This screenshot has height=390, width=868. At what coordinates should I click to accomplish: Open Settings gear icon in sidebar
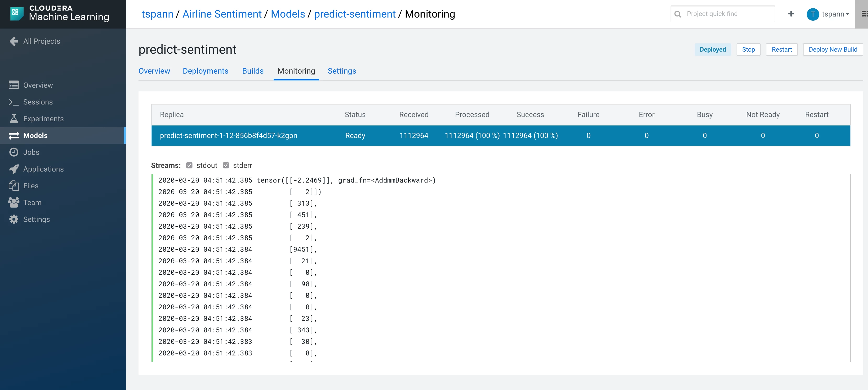(x=14, y=219)
